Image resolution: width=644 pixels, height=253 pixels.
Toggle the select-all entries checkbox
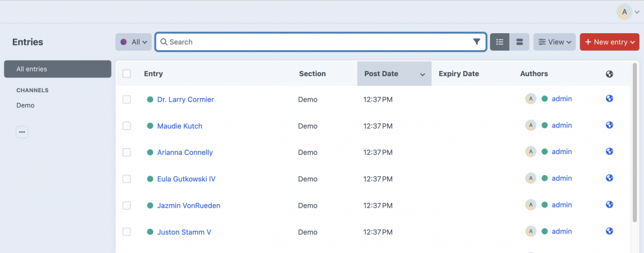coord(127,73)
